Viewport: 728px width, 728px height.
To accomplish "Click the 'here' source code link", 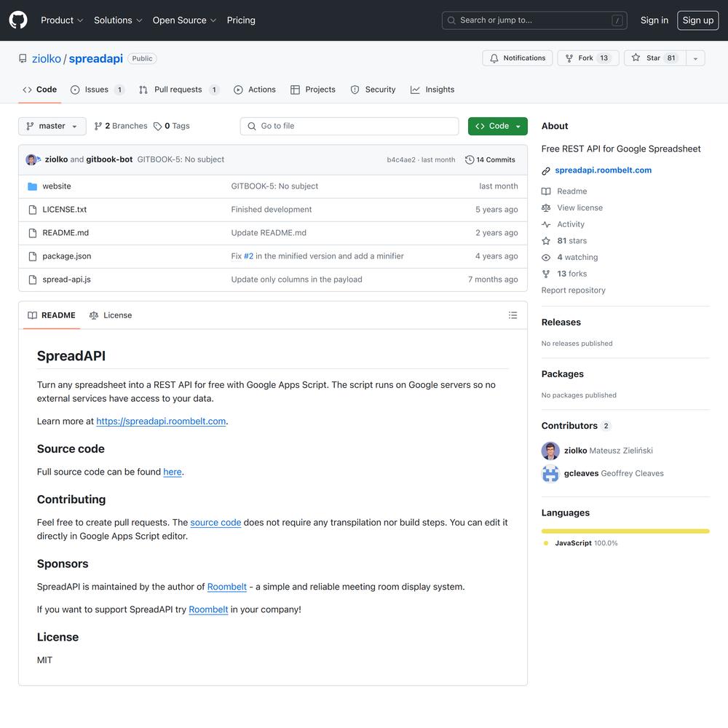I will tap(173, 472).
